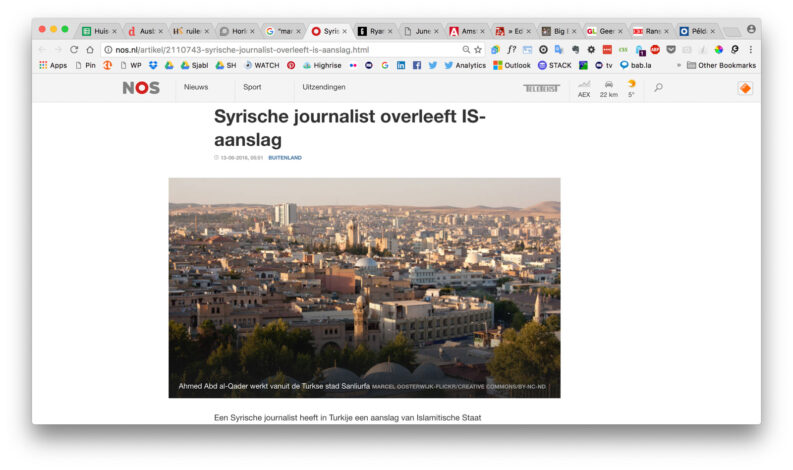Expand hidden bookmarks overflow chevron
This screenshot has width=793, height=470.
click(679, 65)
